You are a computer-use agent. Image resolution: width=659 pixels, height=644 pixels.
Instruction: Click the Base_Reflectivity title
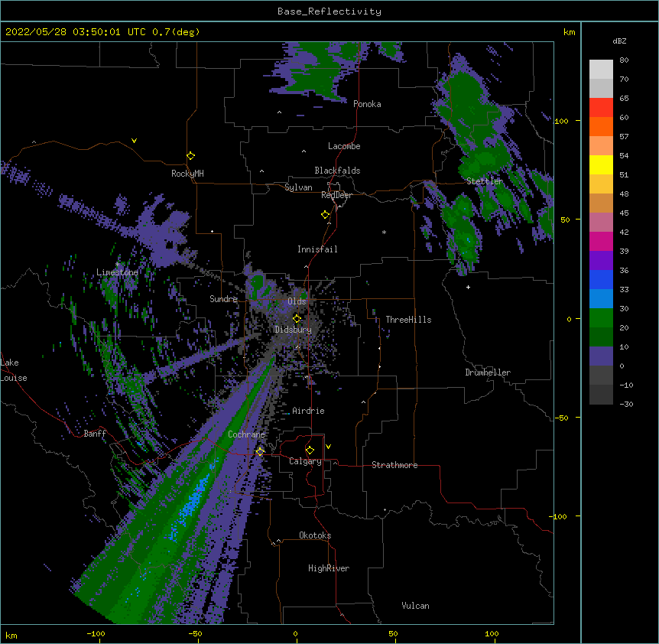pos(329,11)
